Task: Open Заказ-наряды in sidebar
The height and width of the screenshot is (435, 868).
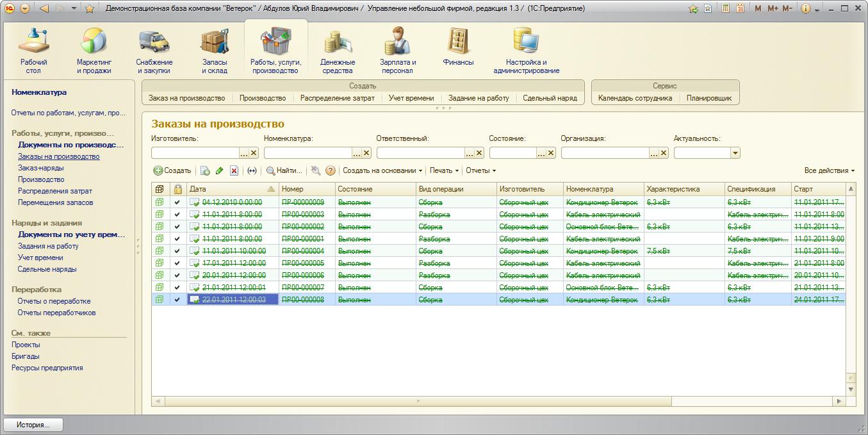Action: [41, 168]
